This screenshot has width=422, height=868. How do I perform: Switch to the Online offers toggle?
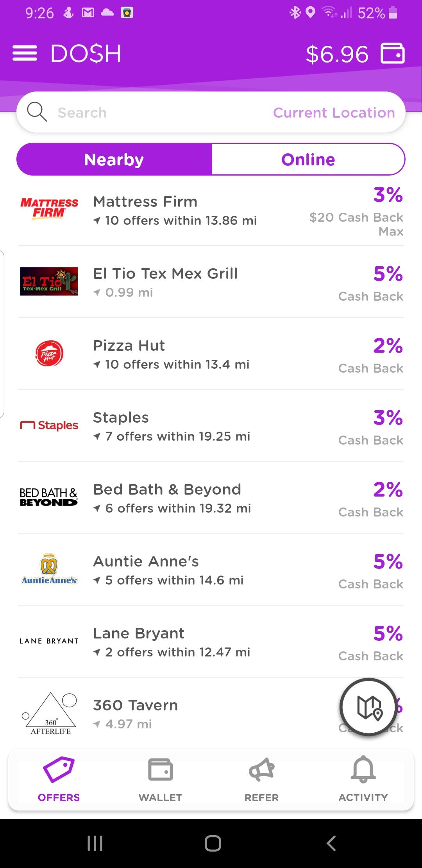click(308, 160)
